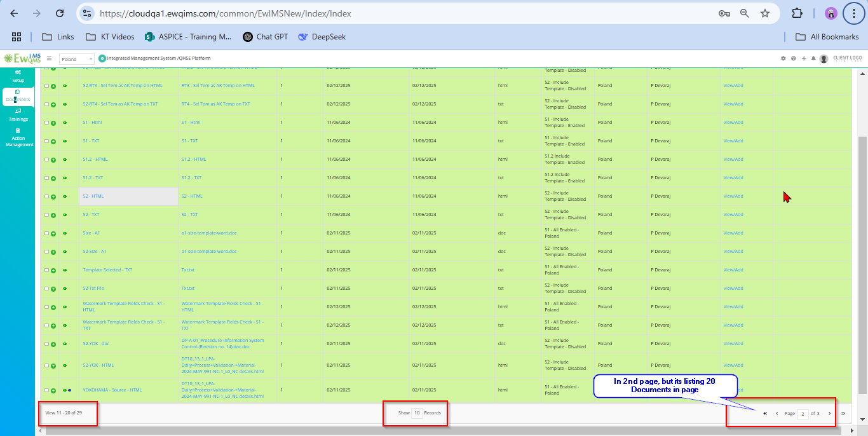Select checkbox for S2 - TXT row

46,215
